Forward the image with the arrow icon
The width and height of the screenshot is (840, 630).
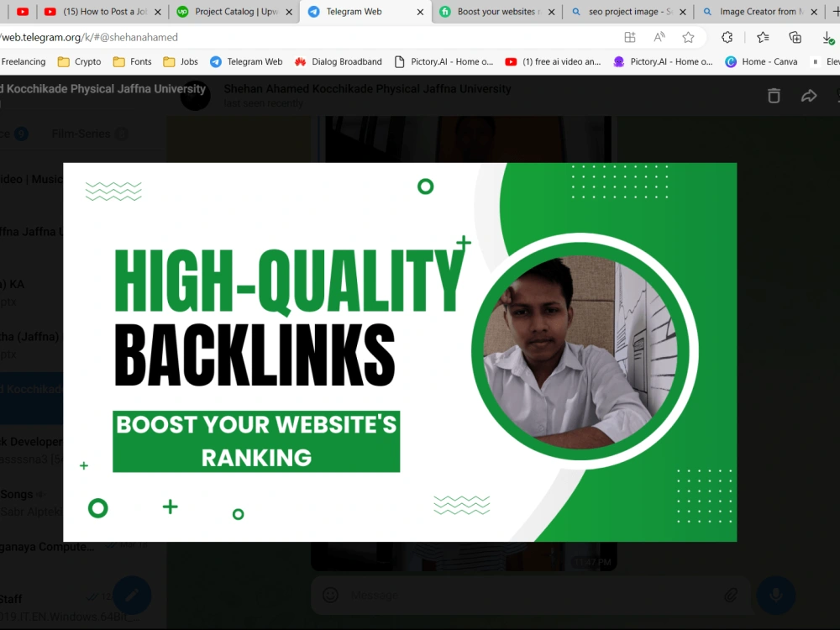click(809, 96)
